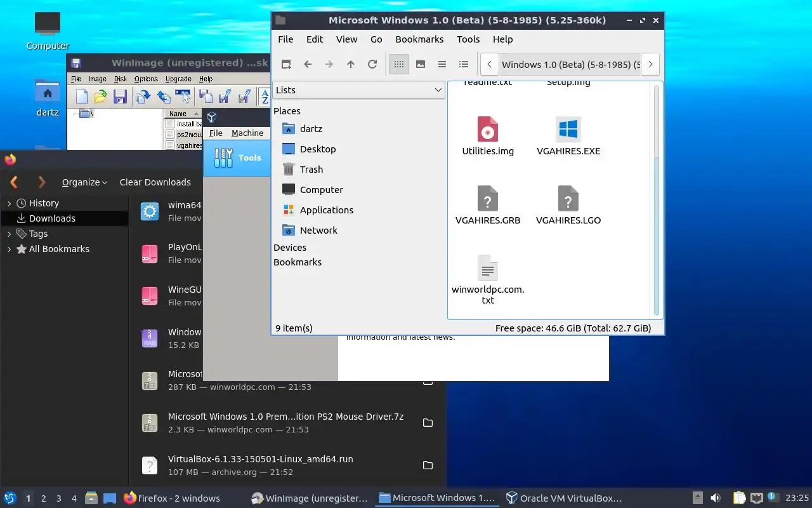The width and height of the screenshot is (812, 508).
Task: Select the VGAHIRES.GRB file icon
Action: (488, 205)
